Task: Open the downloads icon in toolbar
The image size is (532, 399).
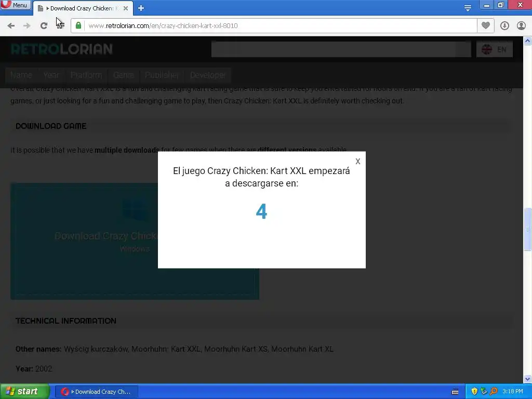Action: [504, 26]
